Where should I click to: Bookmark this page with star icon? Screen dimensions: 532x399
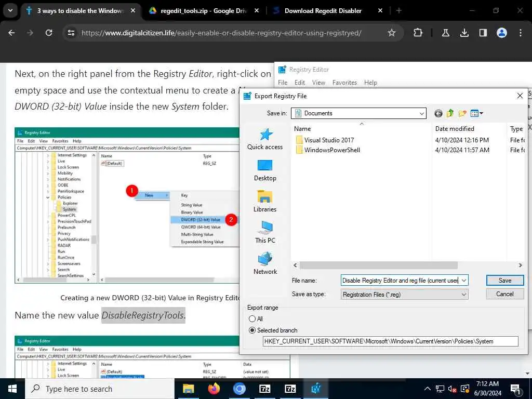[x=392, y=33]
